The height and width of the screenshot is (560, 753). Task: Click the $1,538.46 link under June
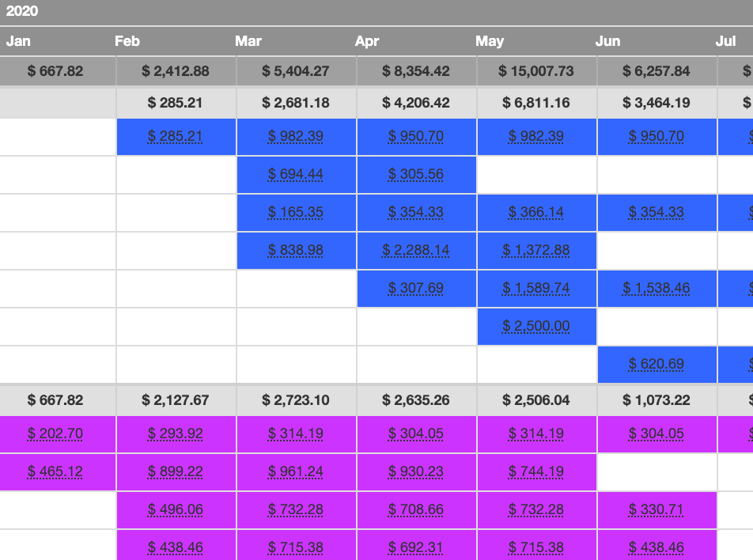[657, 288]
